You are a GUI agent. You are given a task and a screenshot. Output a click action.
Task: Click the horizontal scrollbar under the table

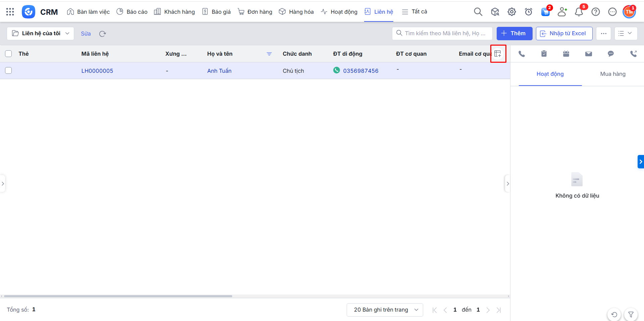point(118,296)
